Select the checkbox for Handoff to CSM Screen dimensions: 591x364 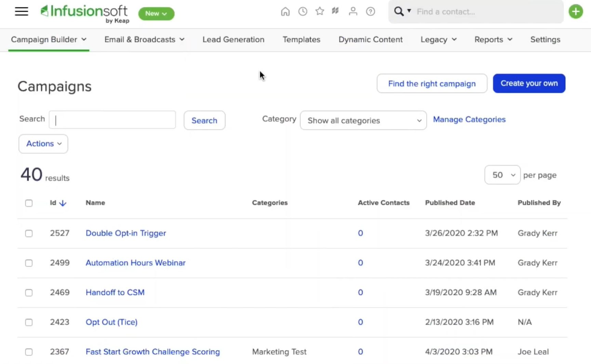point(29,293)
